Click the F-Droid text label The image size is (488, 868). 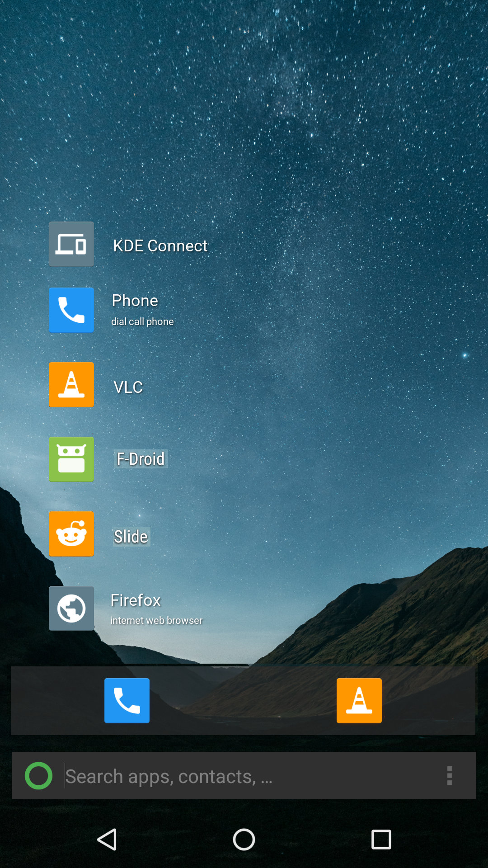141,459
